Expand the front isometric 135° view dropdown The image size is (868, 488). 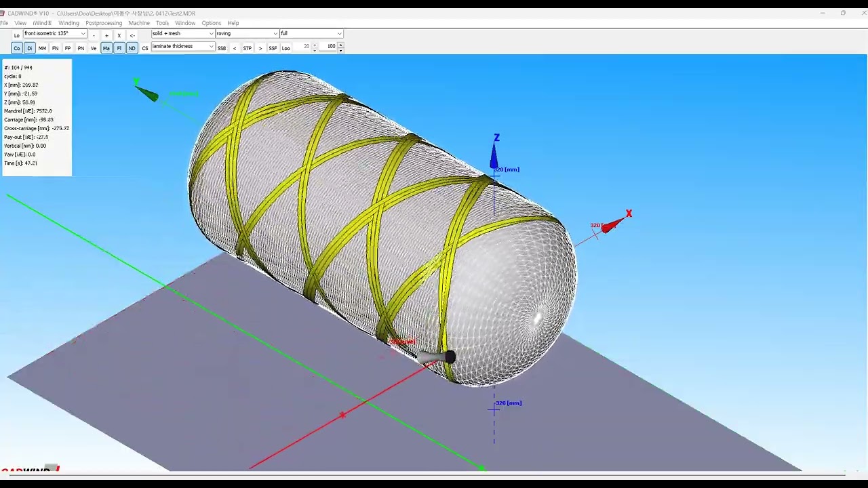point(83,34)
